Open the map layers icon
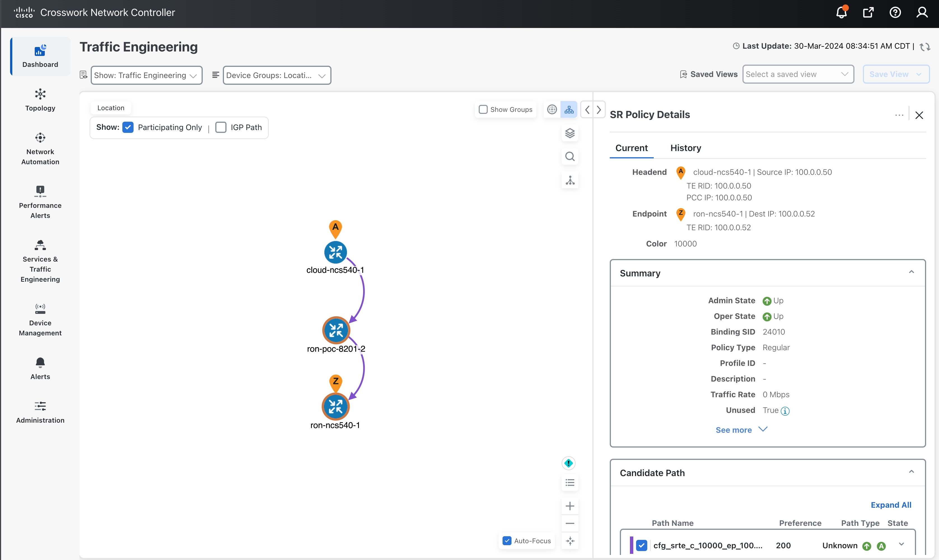The width and height of the screenshot is (939, 560). (x=570, y=133)
